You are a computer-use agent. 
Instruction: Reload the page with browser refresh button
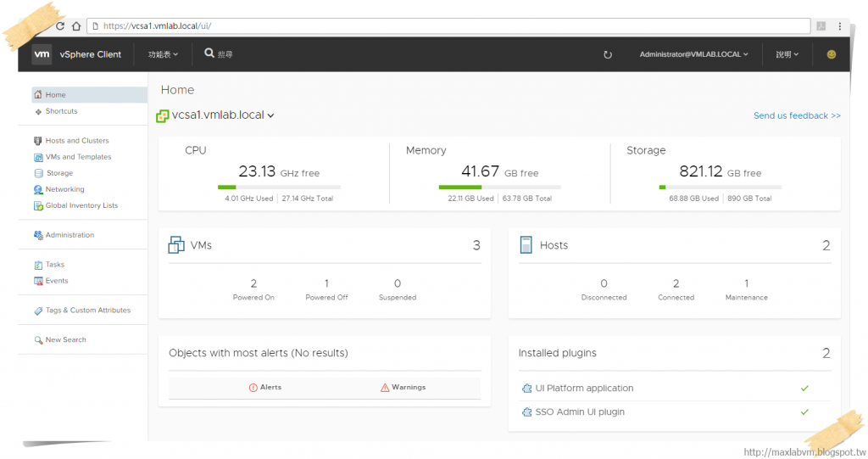[60, 26]
